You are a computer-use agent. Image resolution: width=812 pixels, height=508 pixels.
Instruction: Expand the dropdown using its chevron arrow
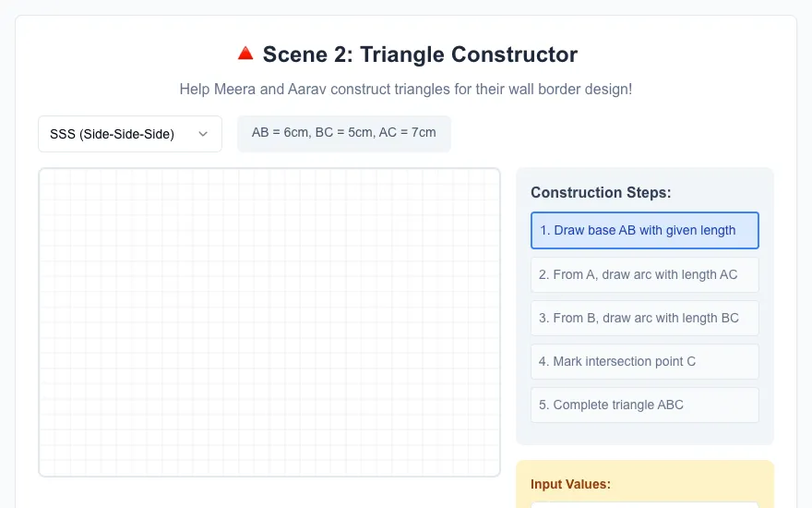click(203, 134)
